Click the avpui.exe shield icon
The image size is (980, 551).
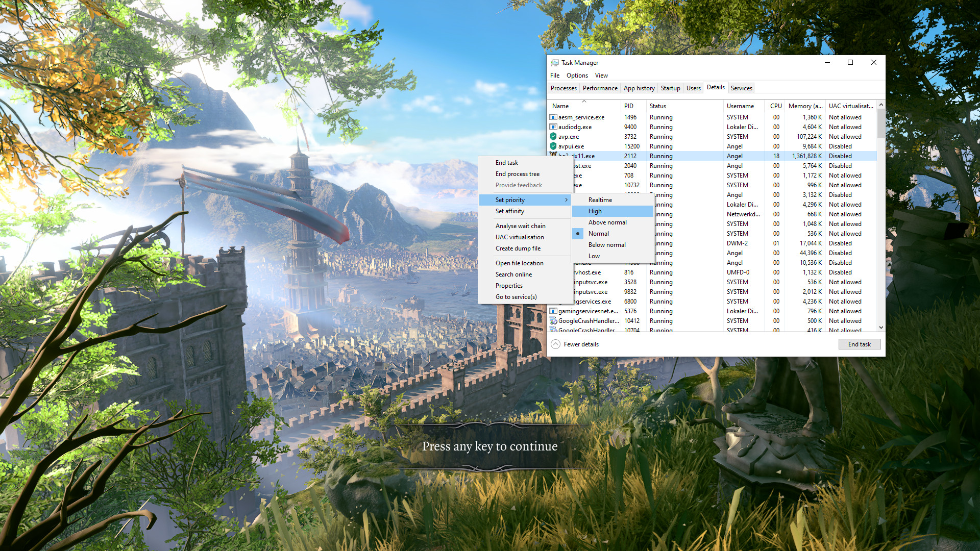click(553, 146)
